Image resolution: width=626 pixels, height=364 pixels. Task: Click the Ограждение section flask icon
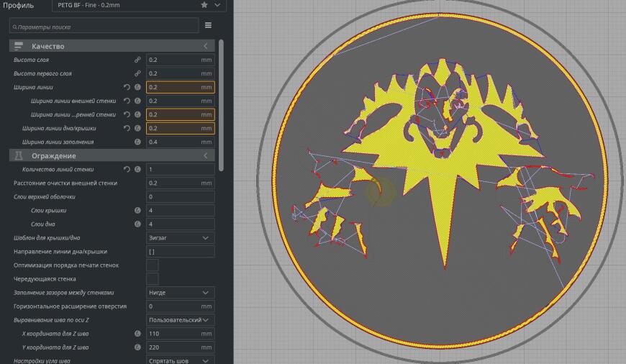pyautogui.click(x=19, y=155)
